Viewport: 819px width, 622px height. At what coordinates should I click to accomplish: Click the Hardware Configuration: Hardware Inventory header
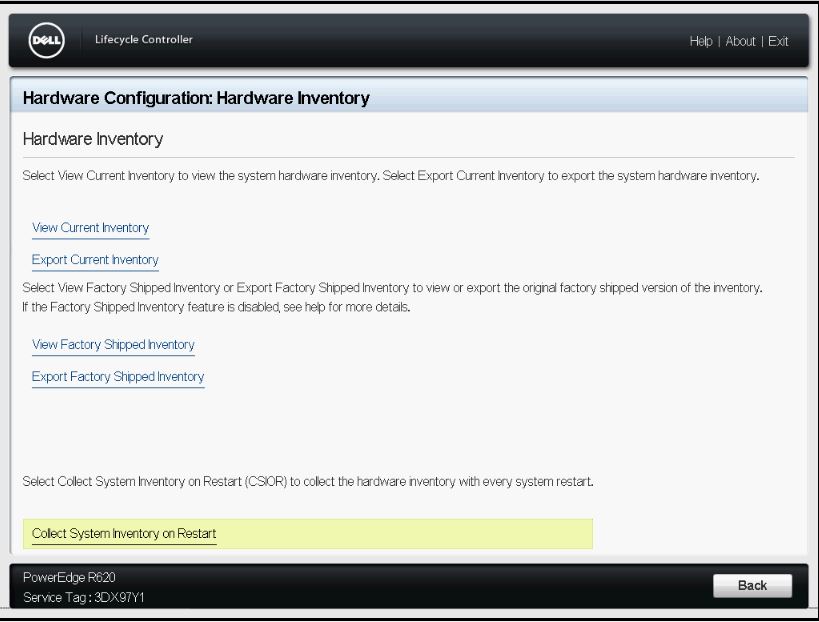tap(196, 98)
